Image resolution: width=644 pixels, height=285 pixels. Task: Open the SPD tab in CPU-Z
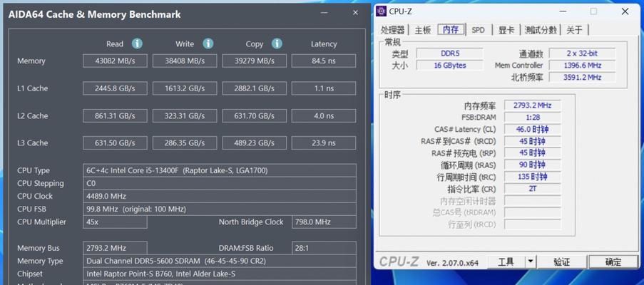tap(478, 30)
